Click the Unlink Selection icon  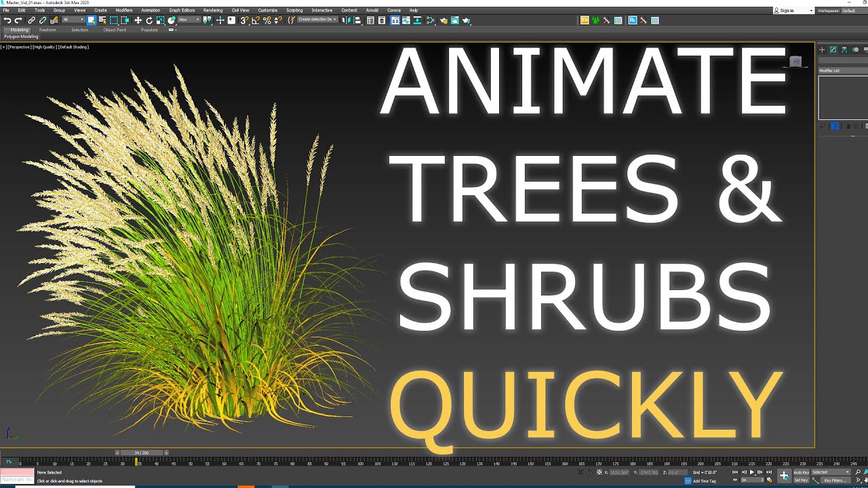coord(43,20)
